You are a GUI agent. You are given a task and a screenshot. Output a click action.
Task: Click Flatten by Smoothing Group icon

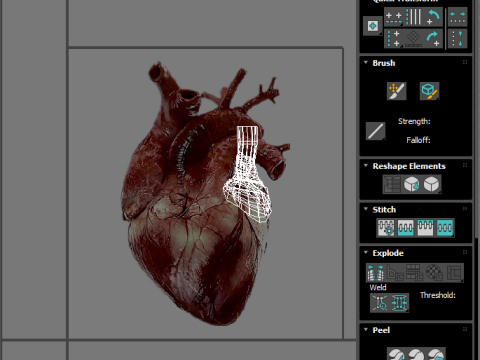tap(414, 273)
